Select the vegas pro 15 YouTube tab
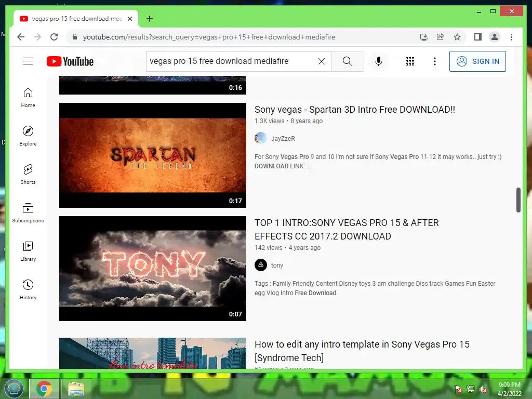This screenshot has width=532, height=399. tap(76, 19)
